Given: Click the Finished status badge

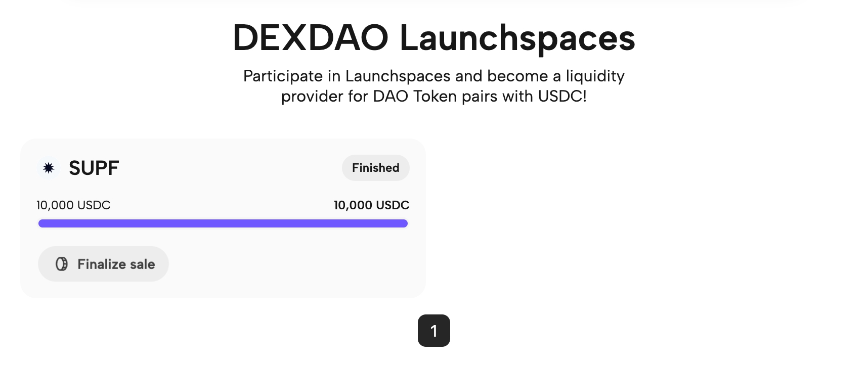Looking at the screenshot, I should [x=375, y=168].
